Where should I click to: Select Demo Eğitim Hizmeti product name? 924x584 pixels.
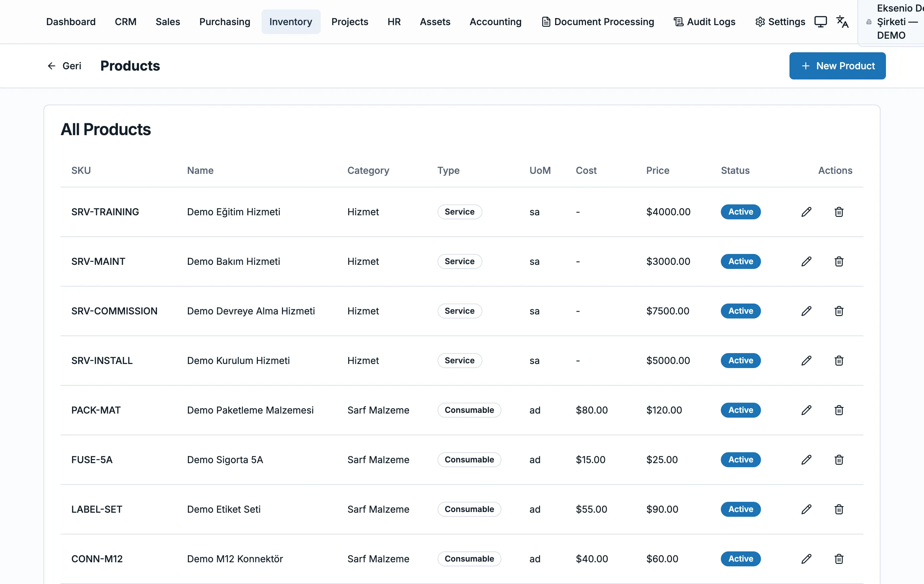pos(233,212)
